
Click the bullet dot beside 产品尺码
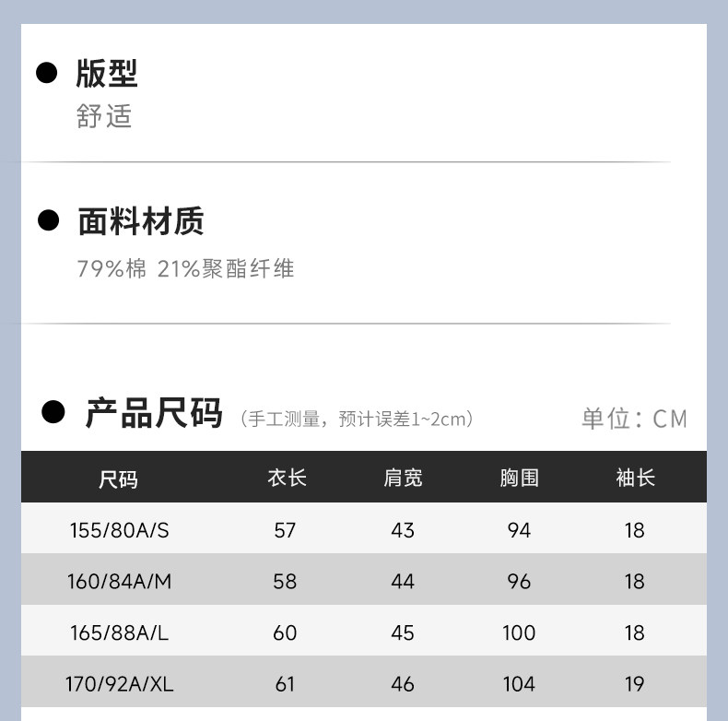click(x=53, y=412)
